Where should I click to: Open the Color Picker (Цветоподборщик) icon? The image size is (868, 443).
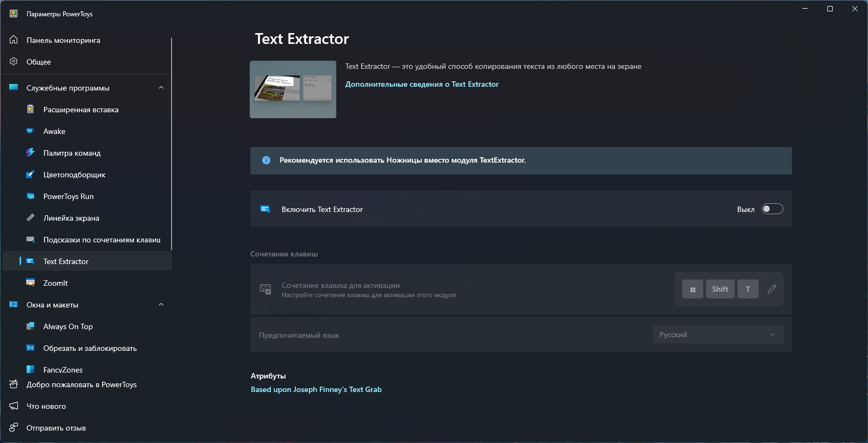click(30, 175)
